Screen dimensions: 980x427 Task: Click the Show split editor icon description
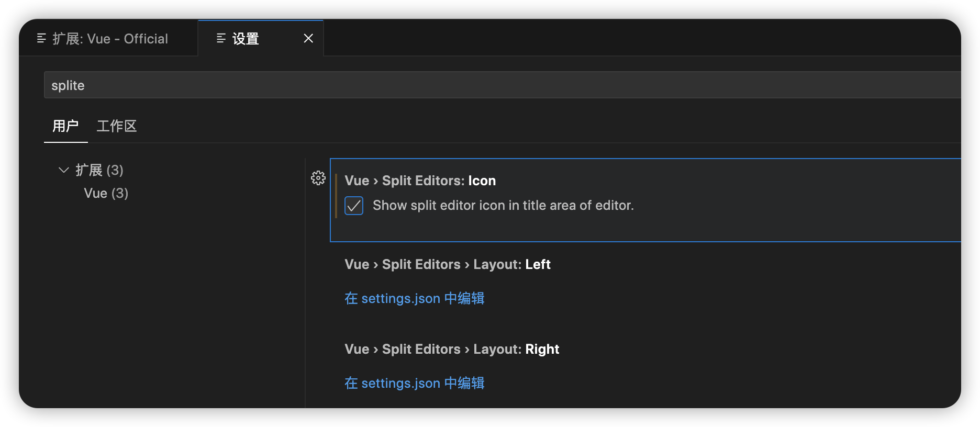tap(503, 205)
